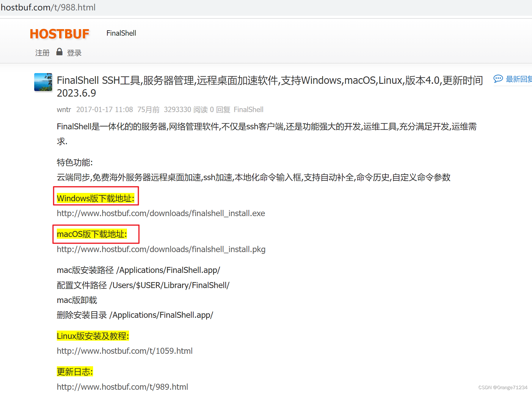The width and height of the screenshot is (532, 393).
Task: Click the 75月前 relative time text
Action: click(x=148, y=110)
